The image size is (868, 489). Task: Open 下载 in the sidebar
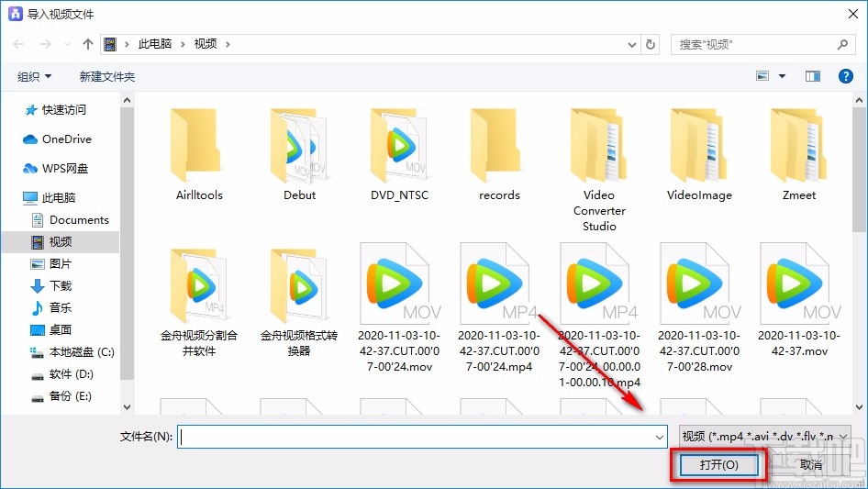(51, 285)
